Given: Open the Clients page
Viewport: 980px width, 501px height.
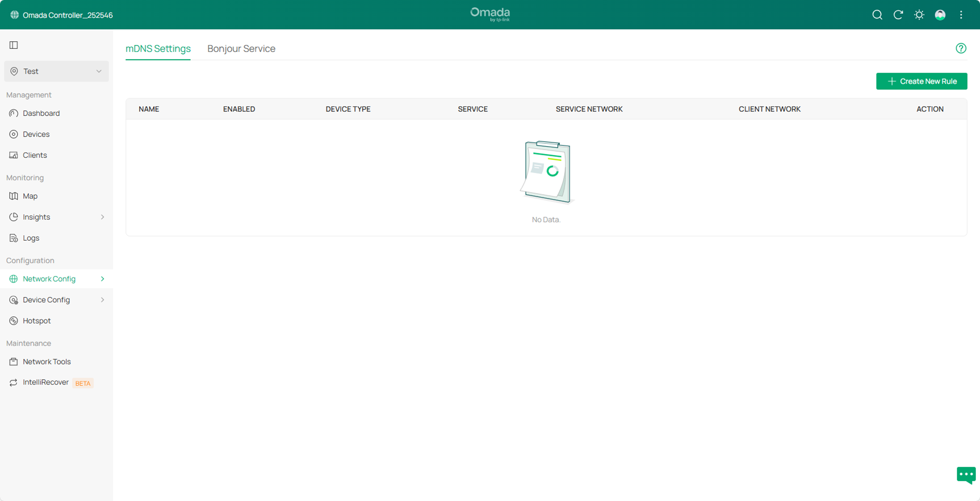Looking at the screenshot, I should point(35,155).
